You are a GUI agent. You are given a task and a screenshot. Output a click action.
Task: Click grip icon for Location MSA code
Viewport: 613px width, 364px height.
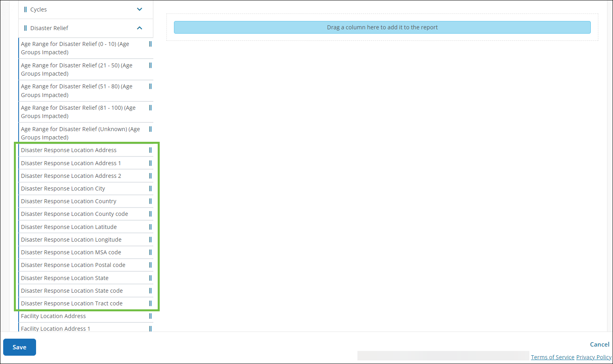point(150,252)
